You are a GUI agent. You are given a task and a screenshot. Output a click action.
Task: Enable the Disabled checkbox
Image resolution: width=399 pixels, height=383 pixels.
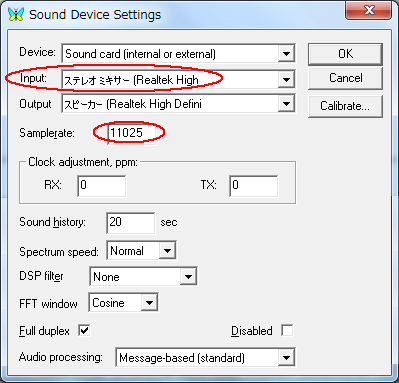[x=287, y=331]
